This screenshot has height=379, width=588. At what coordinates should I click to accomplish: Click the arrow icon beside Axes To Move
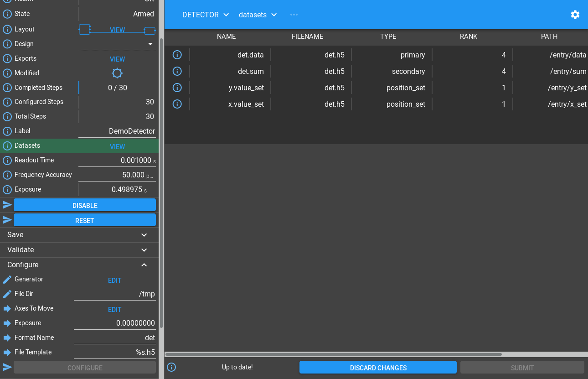(x=7, y=309)
